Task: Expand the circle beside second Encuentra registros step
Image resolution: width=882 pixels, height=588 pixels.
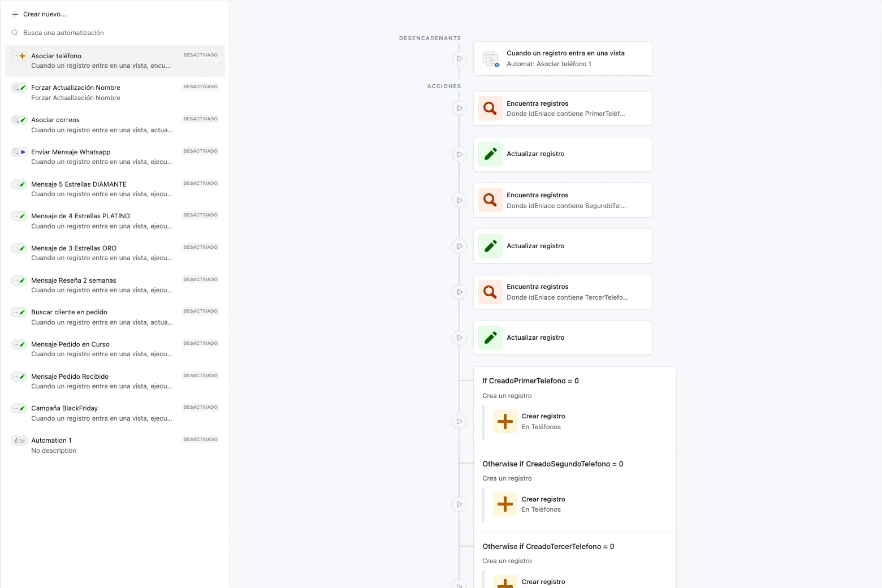Action: [459, 200]
